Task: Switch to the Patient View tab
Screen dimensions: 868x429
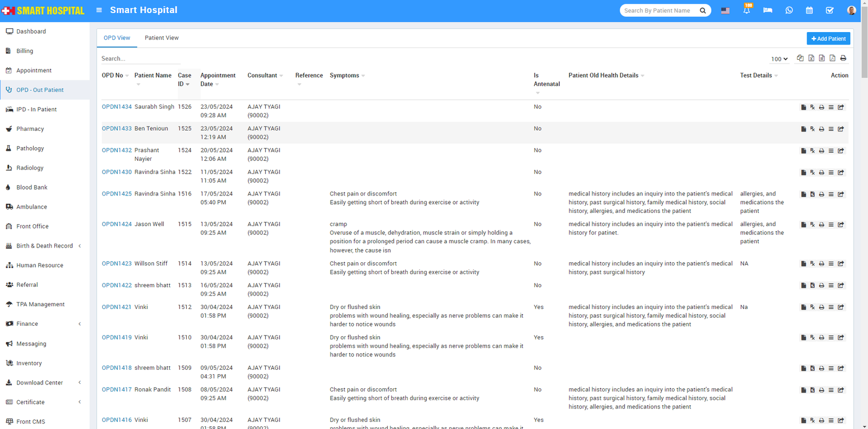Action: (x=161, y=38)
